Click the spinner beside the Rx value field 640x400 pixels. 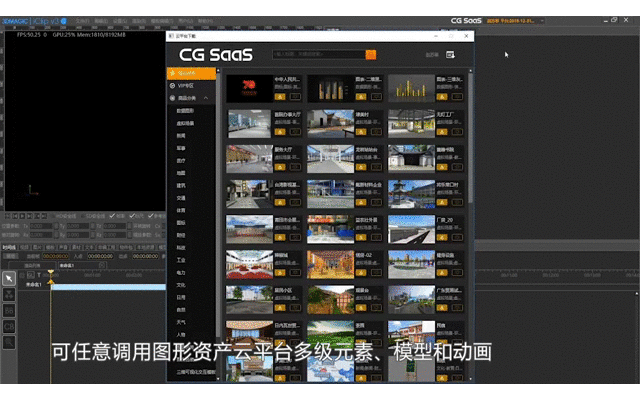click(x=56, y=235)
